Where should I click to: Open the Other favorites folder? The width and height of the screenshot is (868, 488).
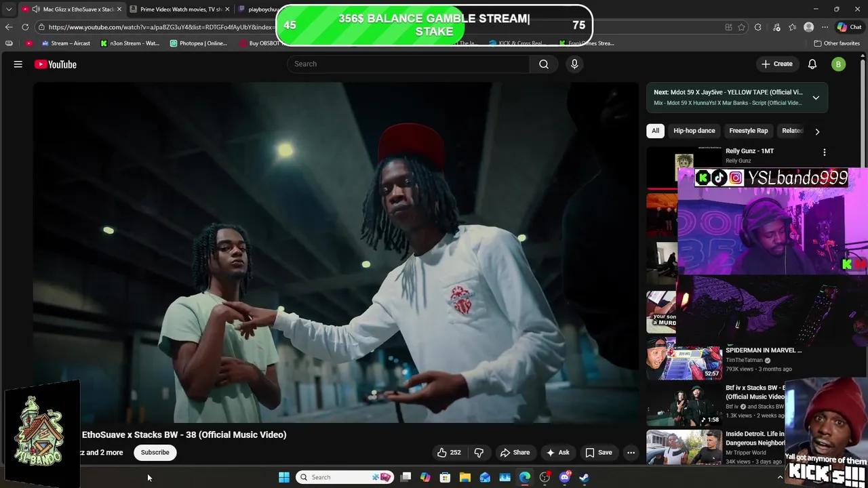837,43
